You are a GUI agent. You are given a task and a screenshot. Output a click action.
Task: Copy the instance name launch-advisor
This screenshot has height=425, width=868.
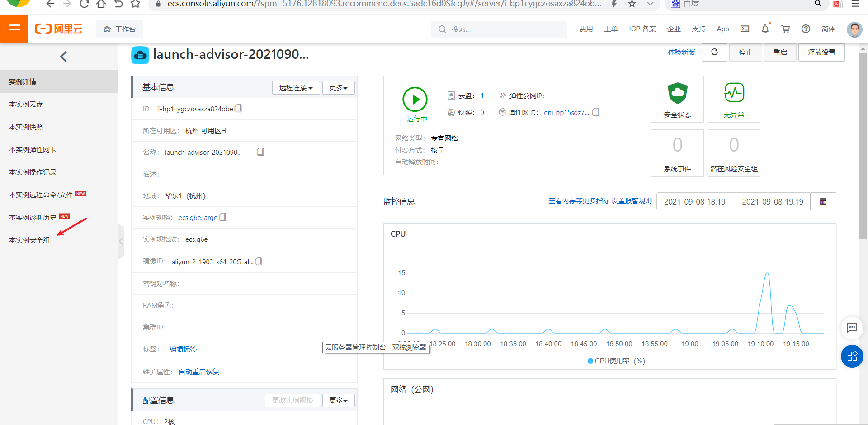(x=260, y=152)
